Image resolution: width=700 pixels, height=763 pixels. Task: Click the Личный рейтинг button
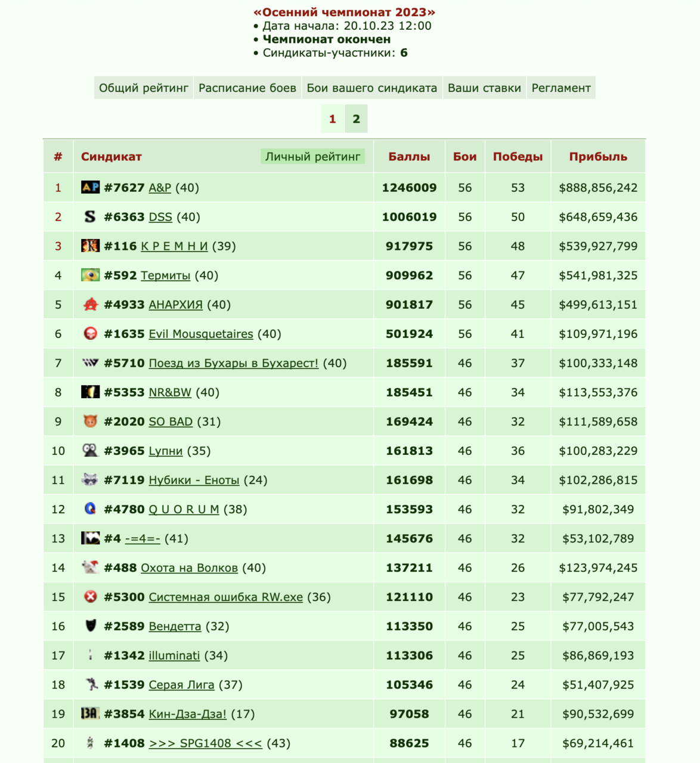pyautogui.click(x=313, y=157)
